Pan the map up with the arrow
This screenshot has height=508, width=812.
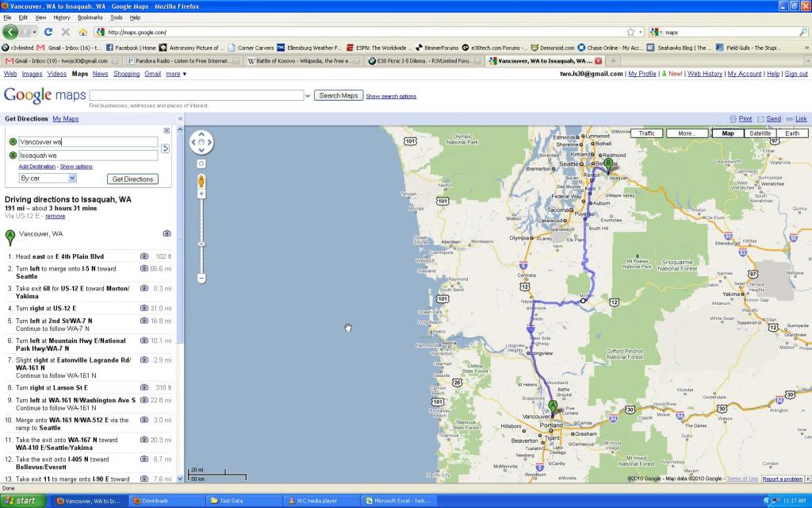tap(201, 136)
